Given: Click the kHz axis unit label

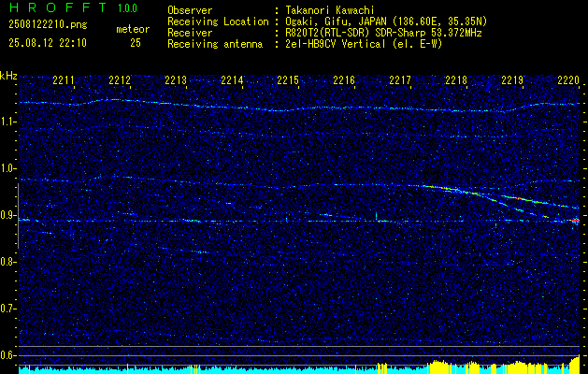Looking at the screenshot, I should pos(8,76).
